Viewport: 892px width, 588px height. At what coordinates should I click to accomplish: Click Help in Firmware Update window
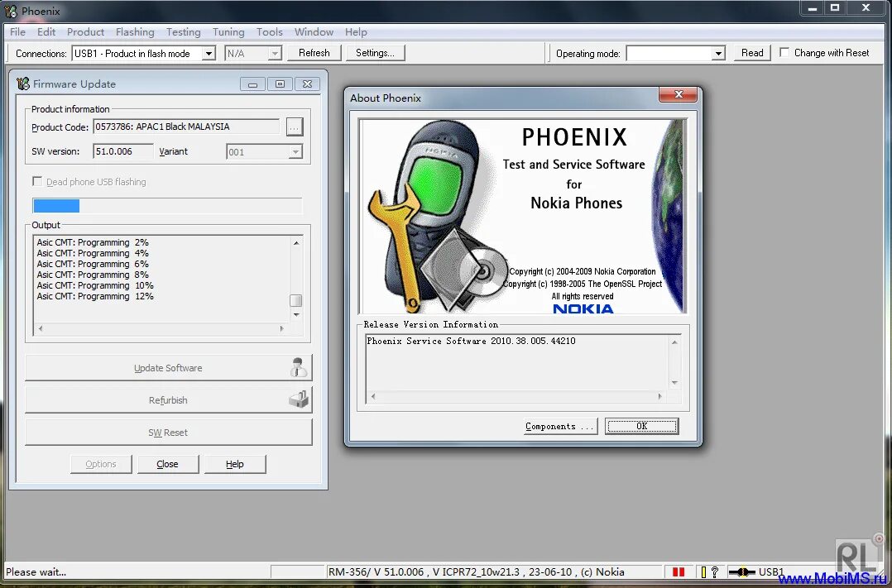click(x=234, y=464)
